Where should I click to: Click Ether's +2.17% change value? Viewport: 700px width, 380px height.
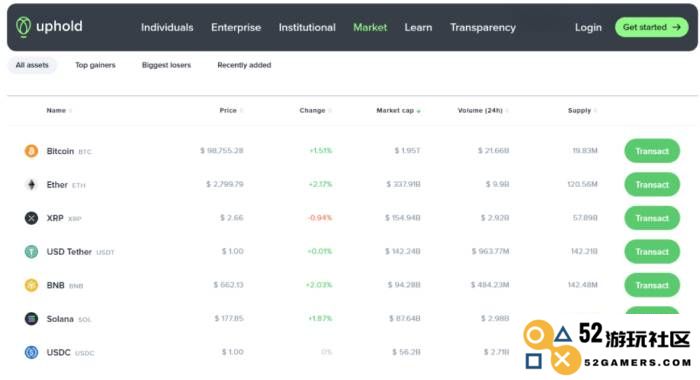[320, 184]
